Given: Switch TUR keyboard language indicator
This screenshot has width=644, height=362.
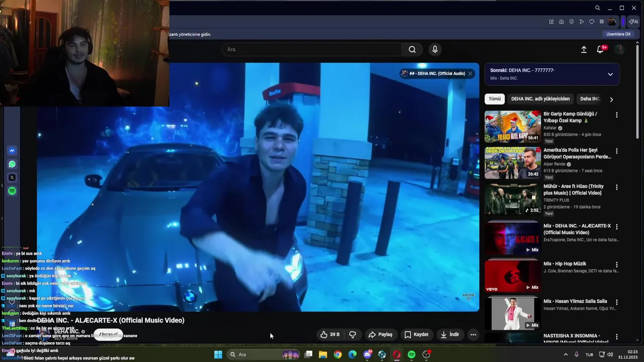Looking at the screenshot, I should [589, 354].
